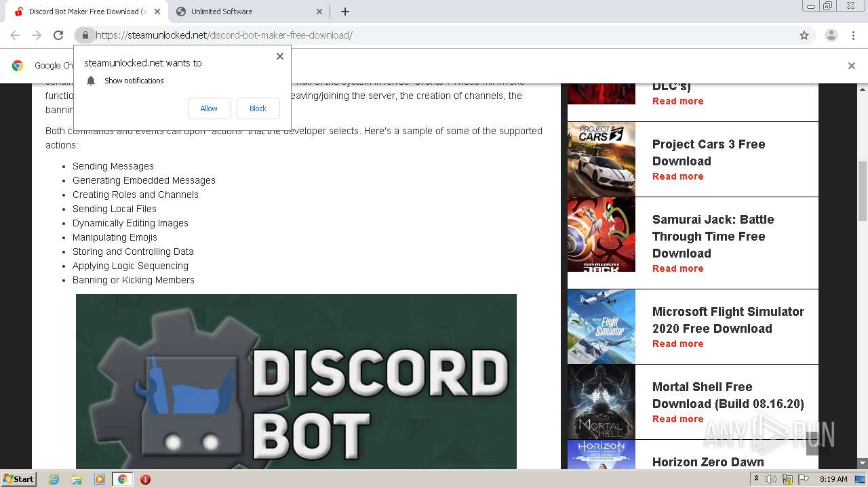Click the padlock site info icon

[85, 35]
